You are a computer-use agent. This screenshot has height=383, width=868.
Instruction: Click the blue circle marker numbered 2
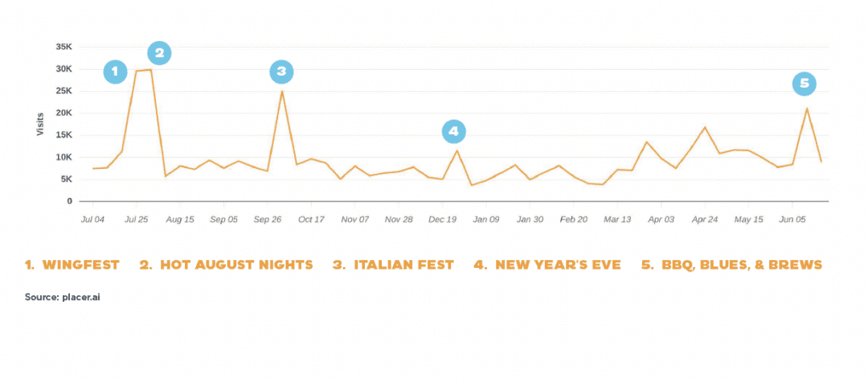(x=159, y=53)
